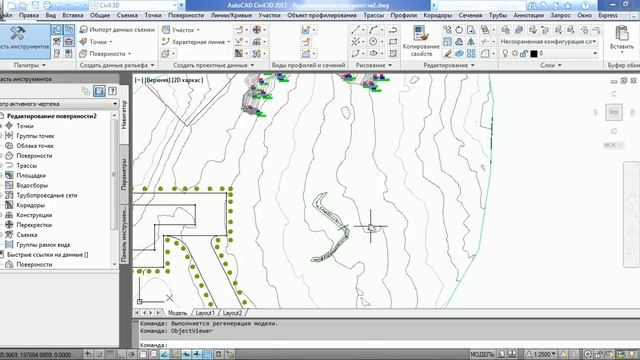Click the Rotate tool in Editing panel
Screen dimensions: 640x360
[x=459, y=30]
